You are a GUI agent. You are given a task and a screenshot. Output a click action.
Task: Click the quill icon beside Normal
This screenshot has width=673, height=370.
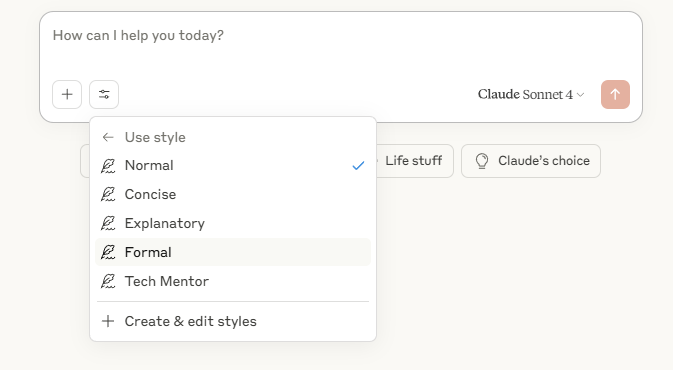pyautogui.click(x=108, y=166)
